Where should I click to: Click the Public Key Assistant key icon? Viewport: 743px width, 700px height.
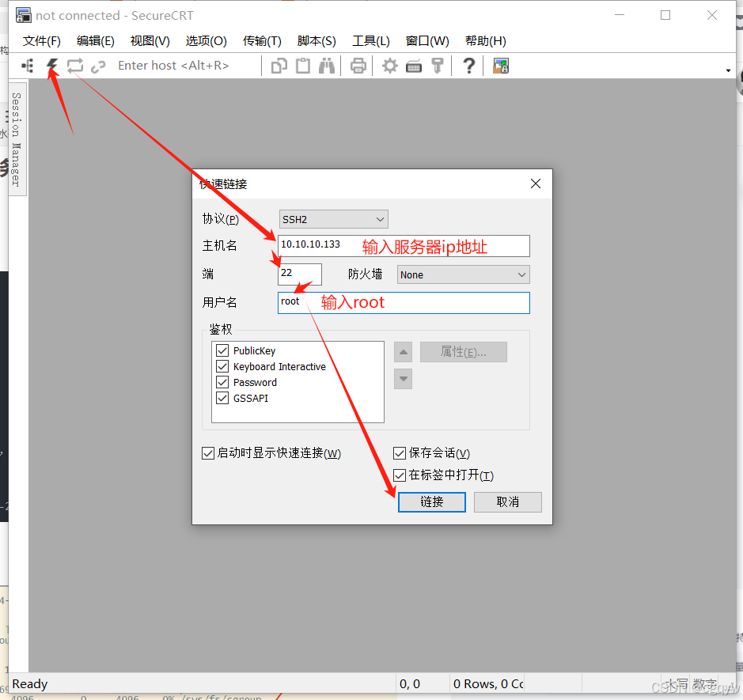click(438, 66)
